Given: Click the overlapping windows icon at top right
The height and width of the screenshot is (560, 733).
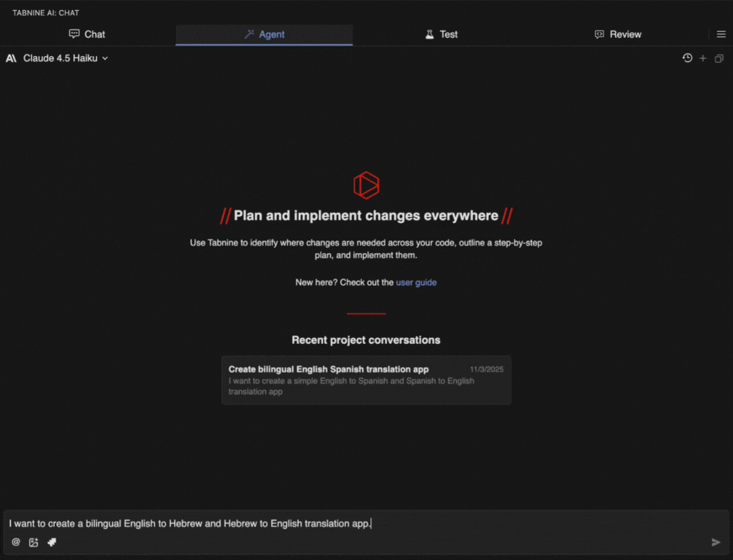Looking at the screenshot, I should click(x=719, y=58).
